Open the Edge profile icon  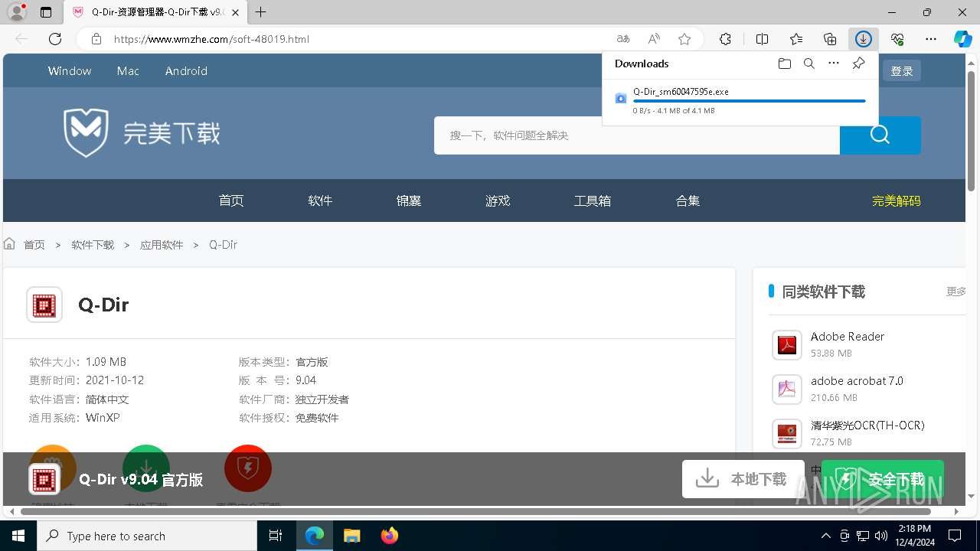click(x=16, y=12)
